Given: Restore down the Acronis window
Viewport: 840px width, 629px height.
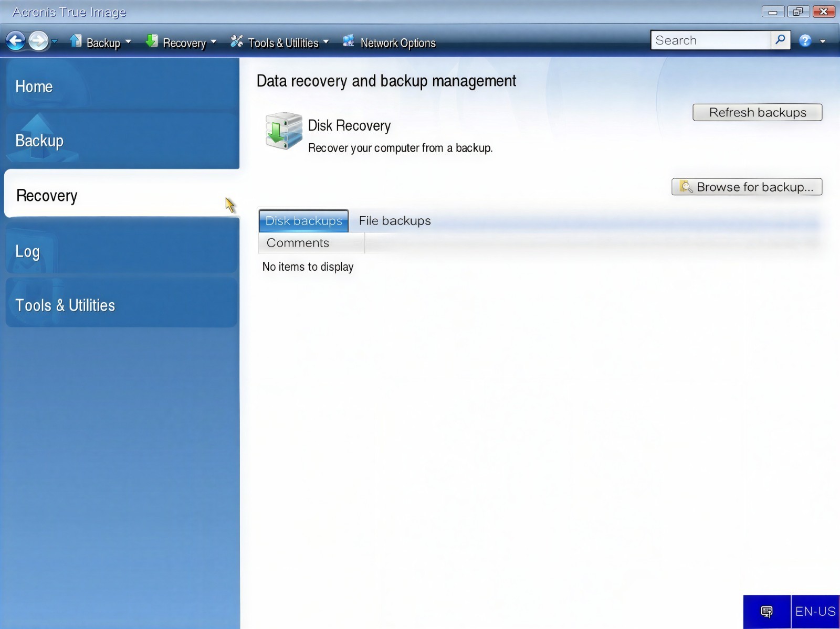Looking at the screenshot, I should [x=798, y=12].
